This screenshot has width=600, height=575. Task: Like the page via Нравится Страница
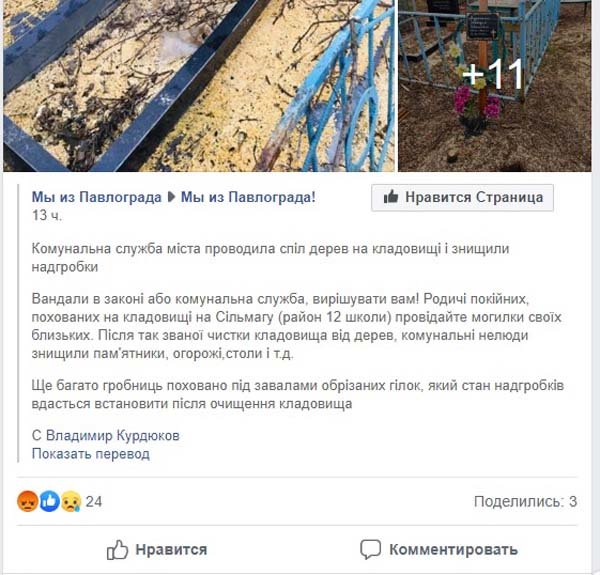pos(462,197)
